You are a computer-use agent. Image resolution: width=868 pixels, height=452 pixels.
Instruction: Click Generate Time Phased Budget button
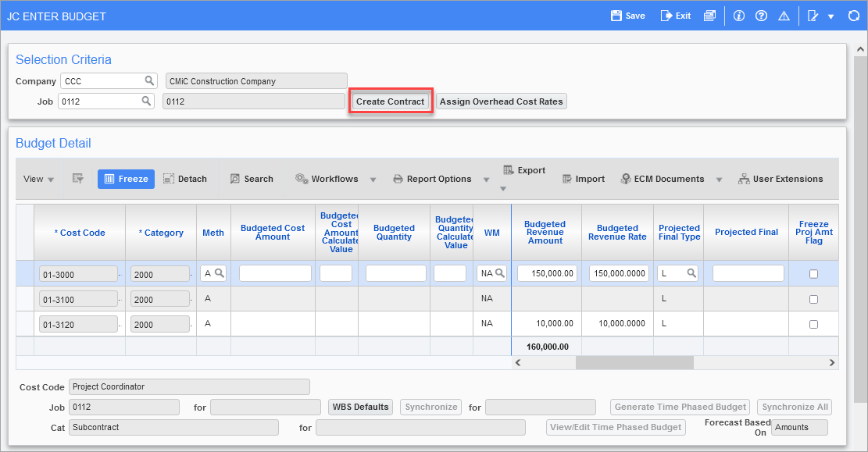(x=680, y=407)
